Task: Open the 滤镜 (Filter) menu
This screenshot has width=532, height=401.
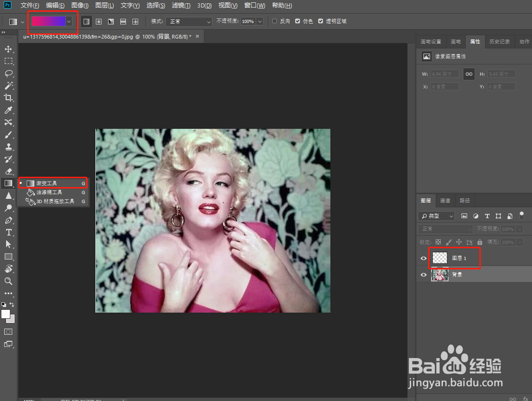Action: 181,6
